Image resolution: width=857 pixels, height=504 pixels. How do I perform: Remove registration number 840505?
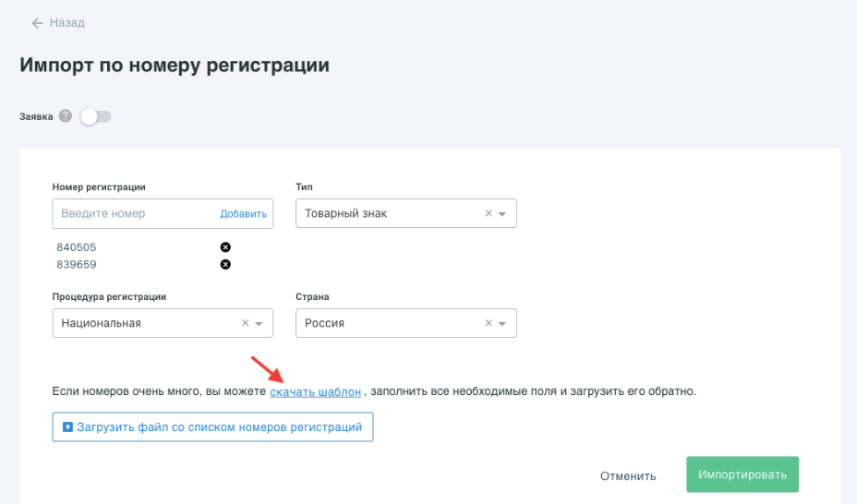(x=225, y=247)
